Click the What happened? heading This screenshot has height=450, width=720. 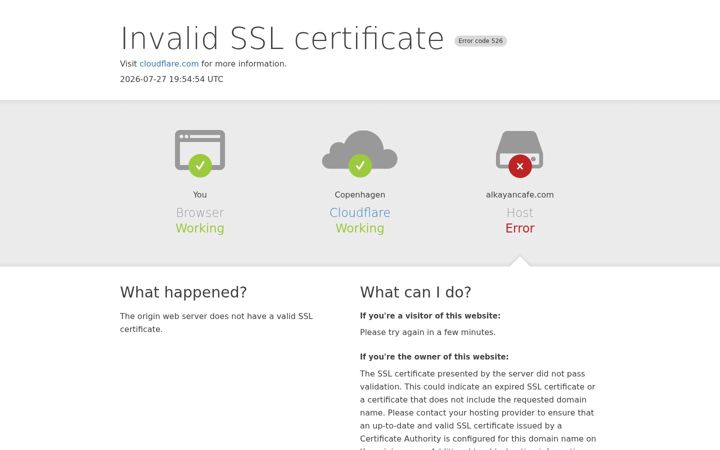click(x=183, y=292)
